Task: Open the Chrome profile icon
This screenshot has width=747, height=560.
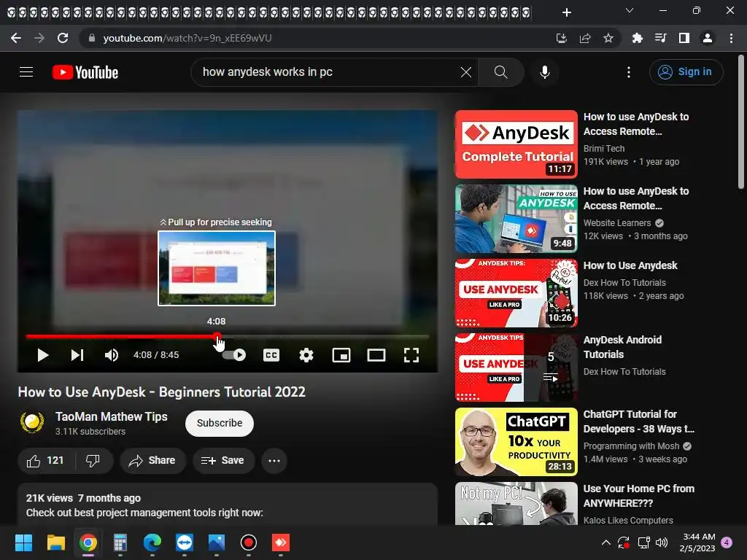Action: (708, 38)
